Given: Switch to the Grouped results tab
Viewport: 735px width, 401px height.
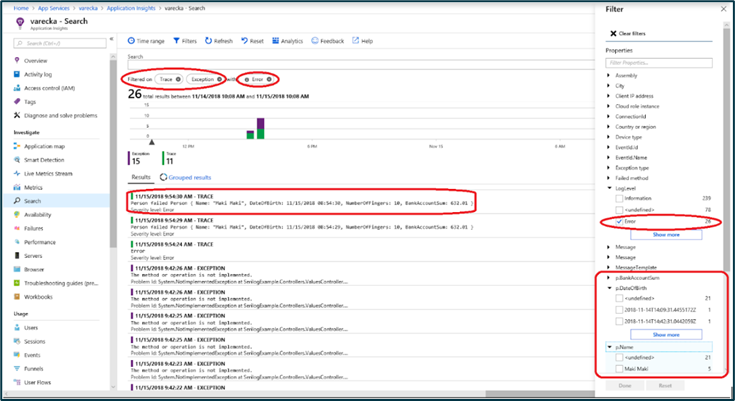Looking at the screenshot, I should click(188, 176).
